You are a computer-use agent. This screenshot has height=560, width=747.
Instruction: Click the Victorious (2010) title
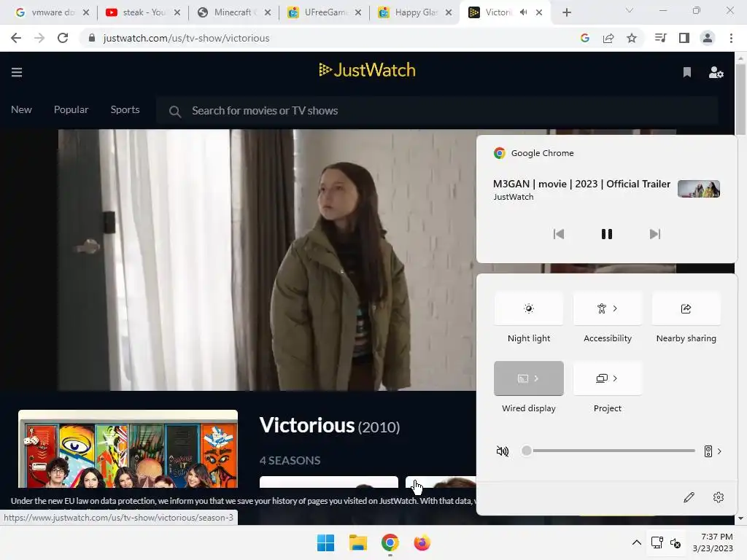330,425
